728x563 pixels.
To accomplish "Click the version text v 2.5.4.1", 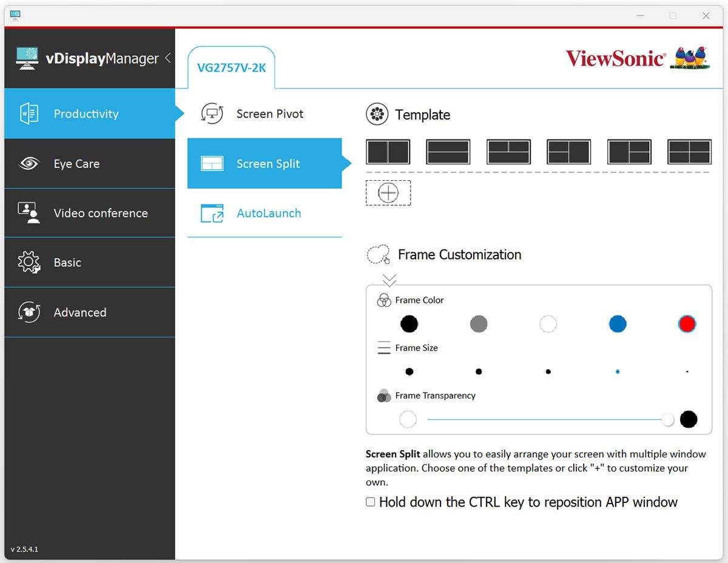I will click(24, 550).
